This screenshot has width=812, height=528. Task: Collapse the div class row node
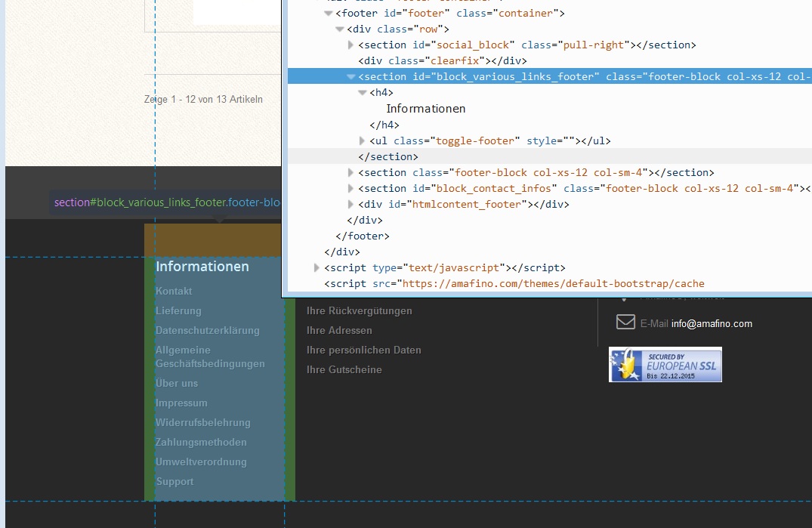pyautogui.click(x=339, y=29)
